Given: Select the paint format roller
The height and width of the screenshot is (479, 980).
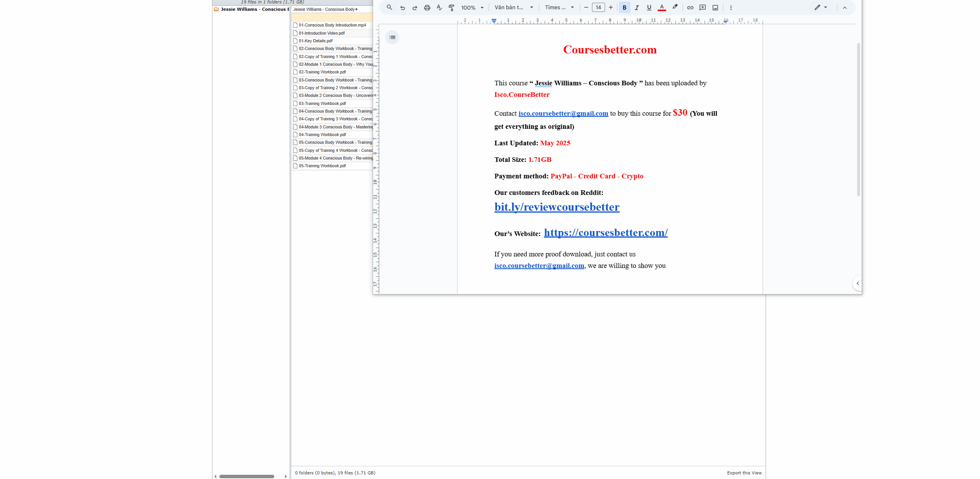Looking at the screenshot, I should tap(451, 7).
